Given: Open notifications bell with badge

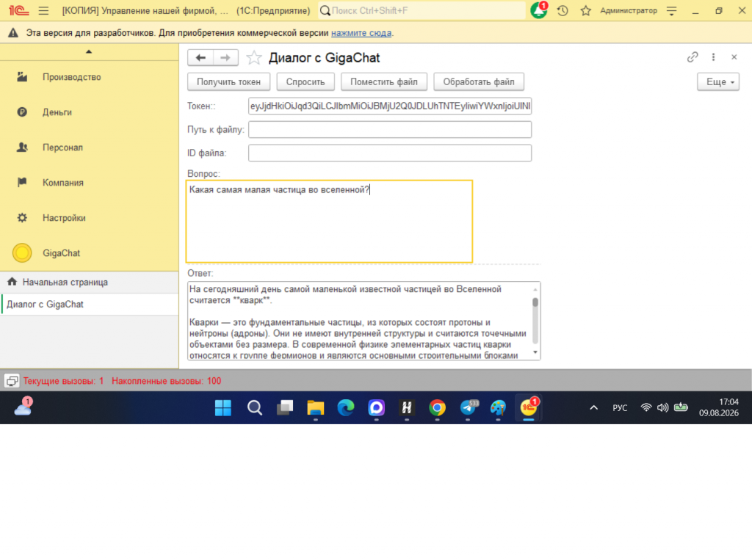Looking at the screenshot, I should click(539, 10).
